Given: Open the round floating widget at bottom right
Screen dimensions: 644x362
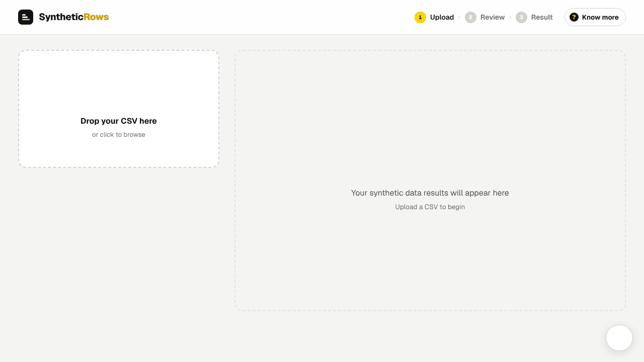Looking at the screenshot, I should pyautogui.click(x=619, y=338).
